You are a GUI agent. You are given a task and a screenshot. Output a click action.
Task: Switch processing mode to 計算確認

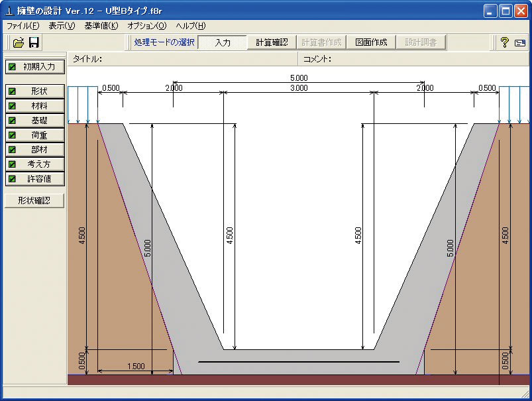272,42
